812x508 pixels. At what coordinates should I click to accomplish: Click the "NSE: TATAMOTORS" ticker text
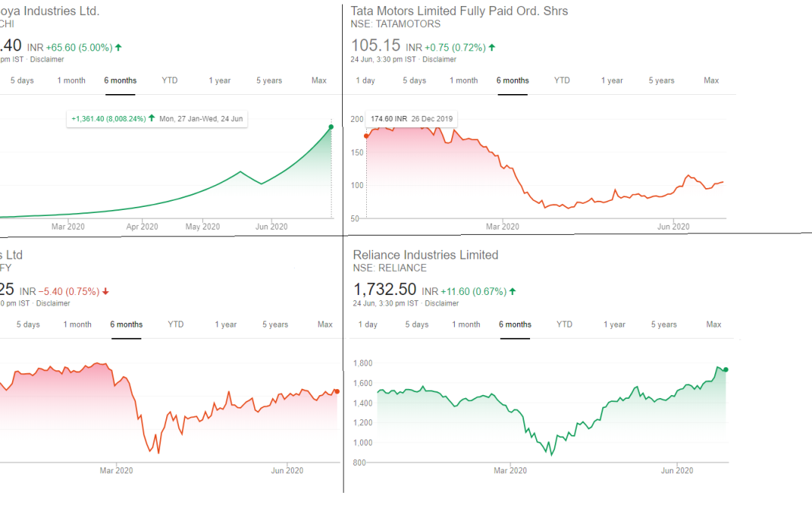(x=395, y=24)
